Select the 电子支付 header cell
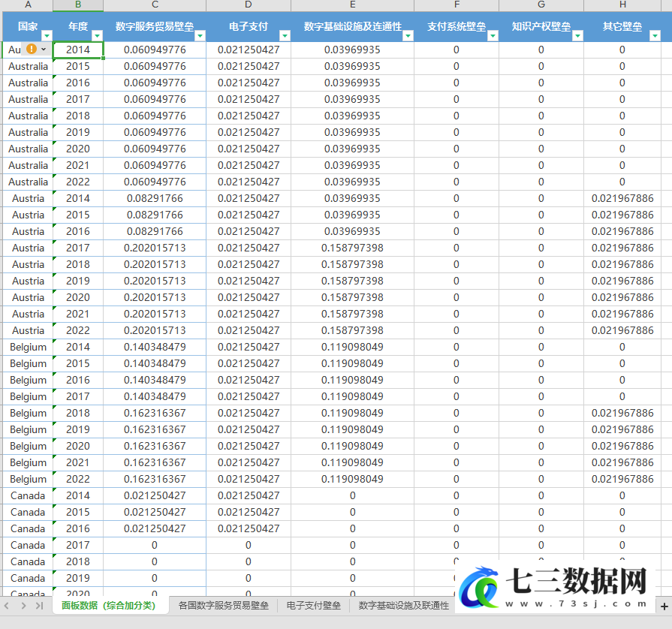The image size is (672, 629). [x=248, y=26]
